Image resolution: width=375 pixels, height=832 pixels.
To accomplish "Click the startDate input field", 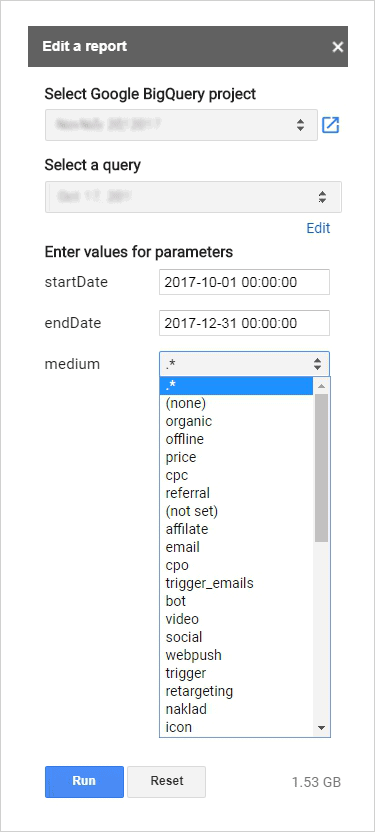I will click(x=245, y=282).
